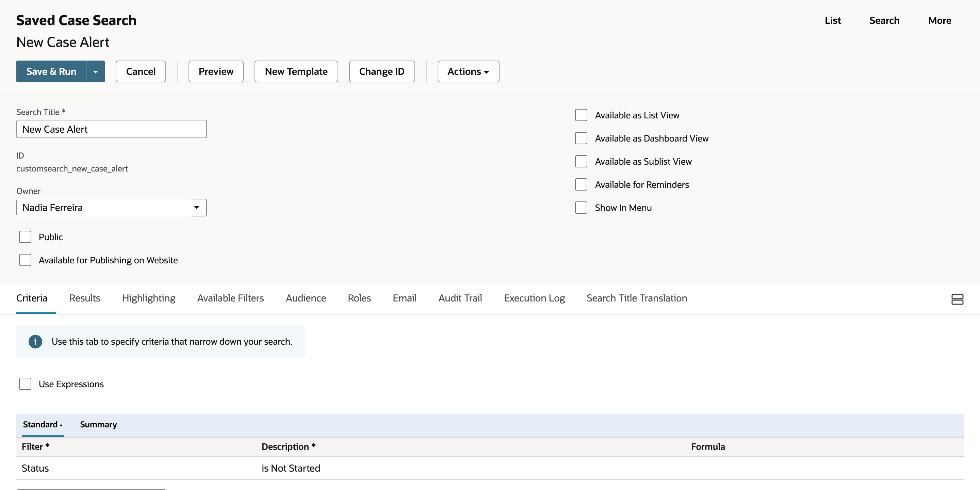Click New Template button
Viewport: 980px width, 490px height.
(x=296, y=71)
